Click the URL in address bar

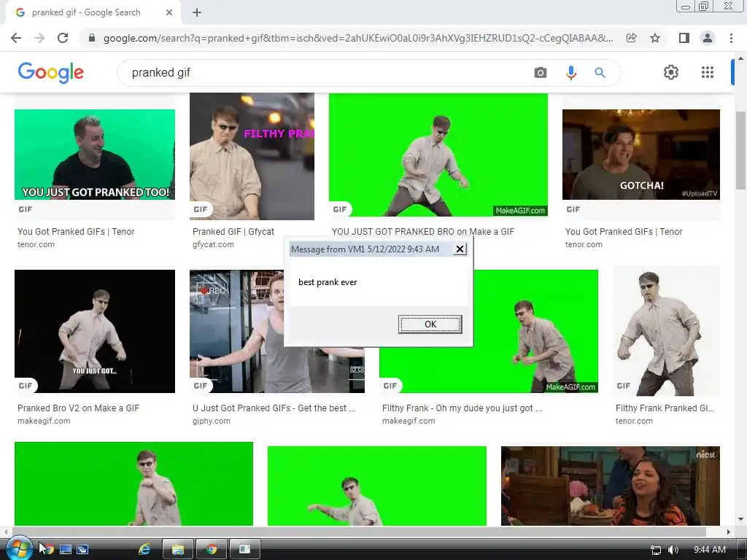point(357,38)
